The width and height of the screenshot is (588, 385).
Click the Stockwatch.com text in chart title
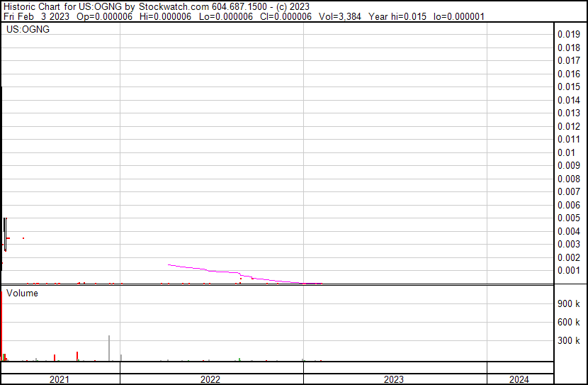173,6
